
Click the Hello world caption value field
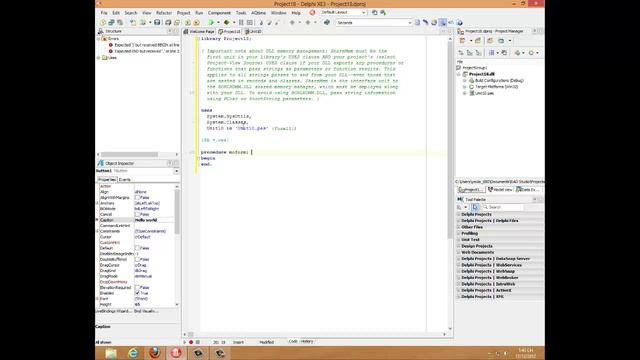tap(154, 220)
